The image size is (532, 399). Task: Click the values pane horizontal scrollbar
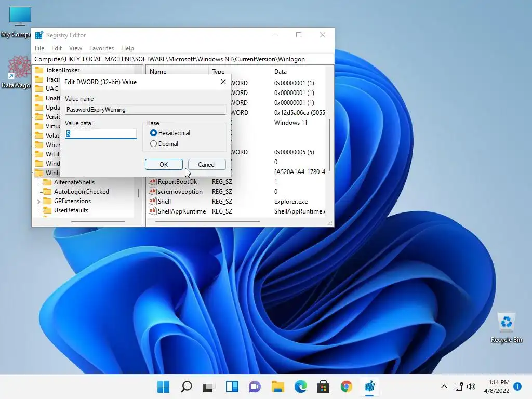[207, 222]
